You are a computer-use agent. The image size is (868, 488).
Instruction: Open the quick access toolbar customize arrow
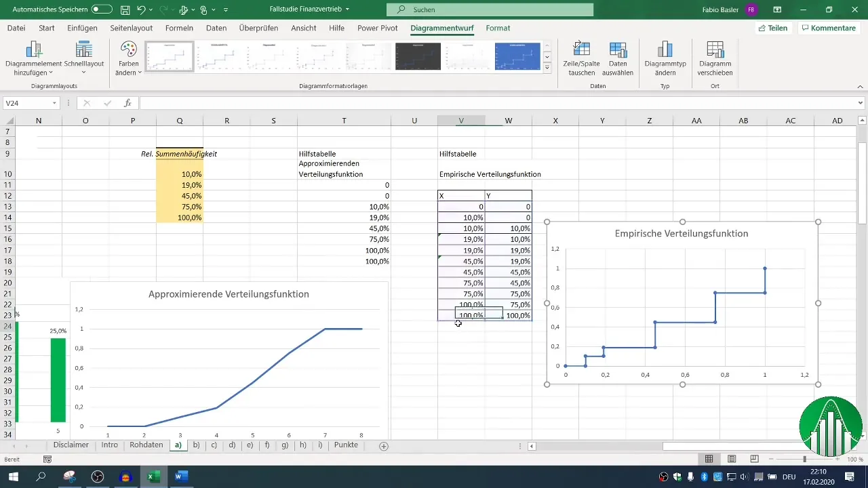tap(225, 9)
